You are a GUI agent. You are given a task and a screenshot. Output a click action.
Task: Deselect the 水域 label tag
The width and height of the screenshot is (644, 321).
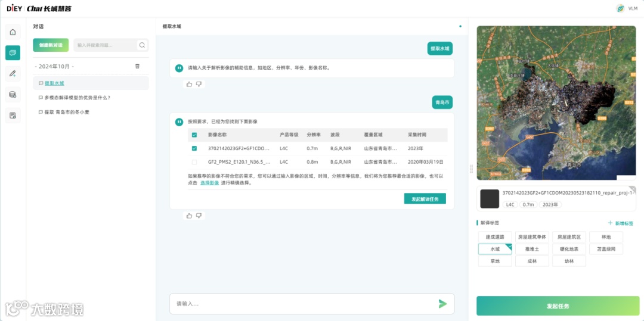[x=495, y=249]
